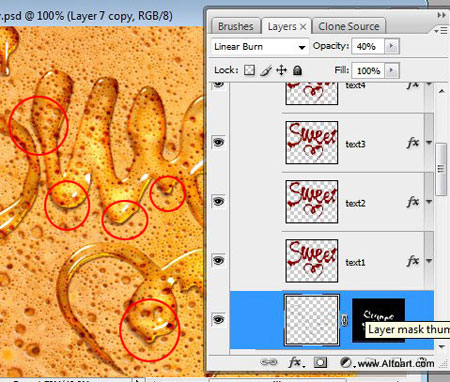Click the layers scrollbar up arrow

(442, 91)
